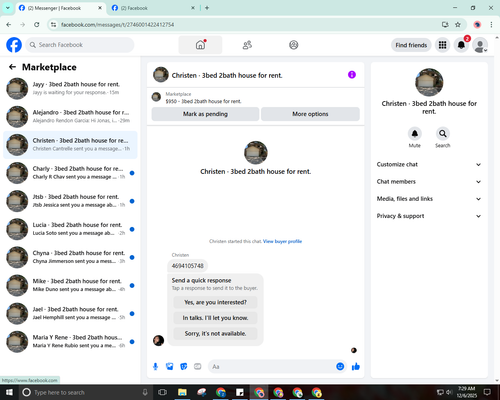Click the phone number message 4694105748
Screen dimensions: 500x400
tap(187, 266)
